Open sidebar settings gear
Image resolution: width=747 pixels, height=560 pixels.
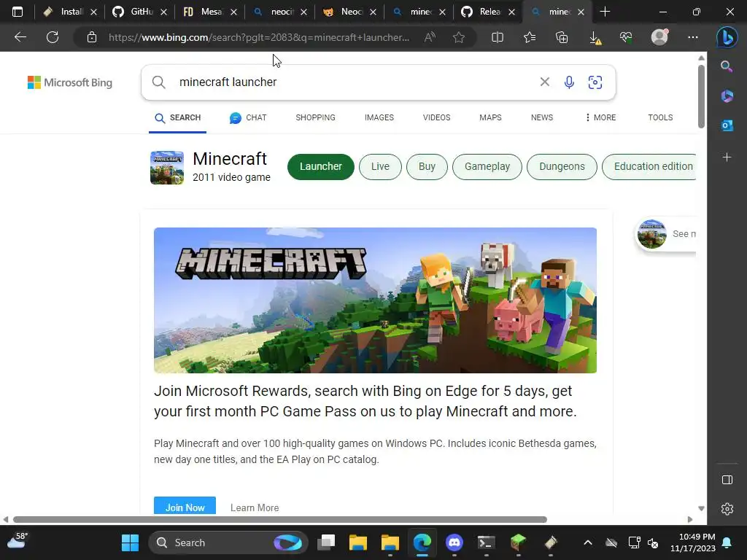(x=727, y=509)
